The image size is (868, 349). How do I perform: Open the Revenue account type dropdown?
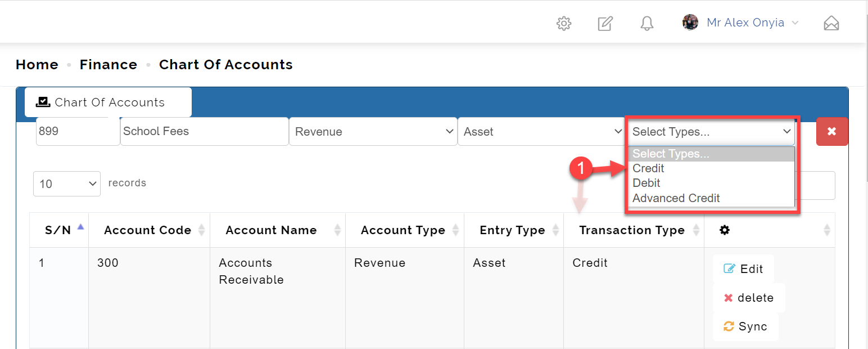373,131
